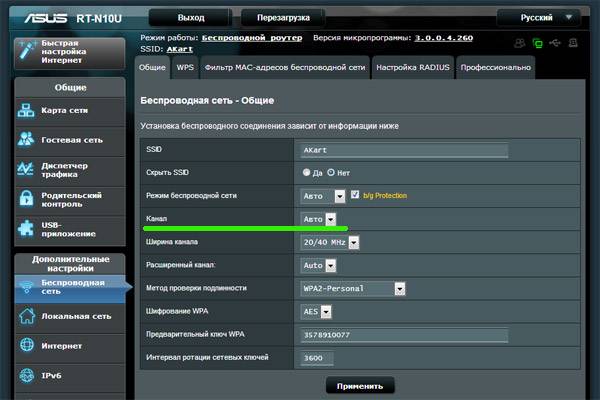This screenshot has width=600, height=400.
Task: Click the SSID input field
Action: 404,150
